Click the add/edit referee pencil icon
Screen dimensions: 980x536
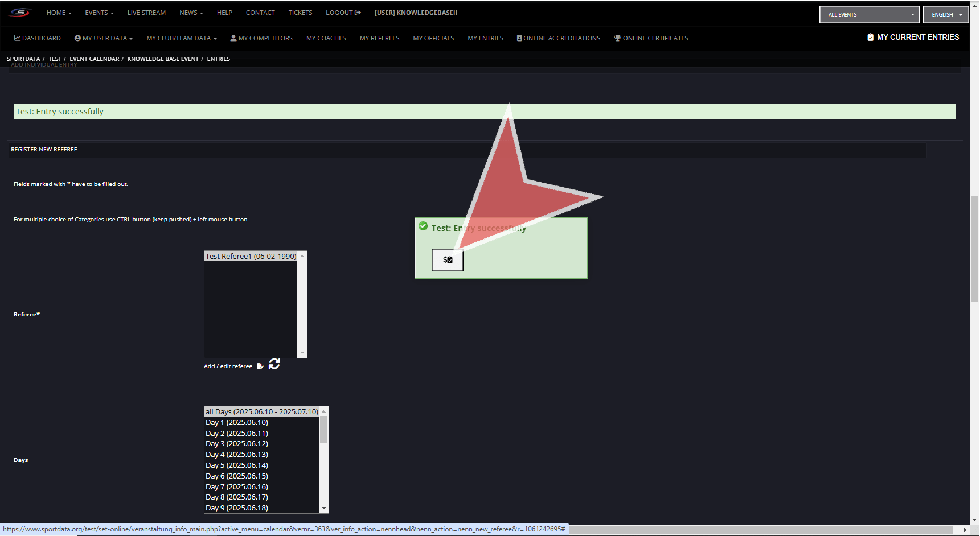(x=260, y=366)
